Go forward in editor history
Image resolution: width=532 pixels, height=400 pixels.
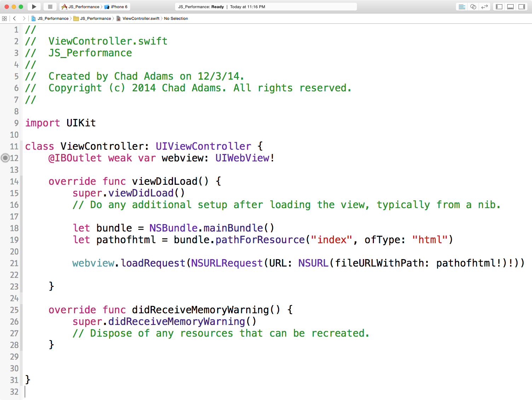point(24,18)
